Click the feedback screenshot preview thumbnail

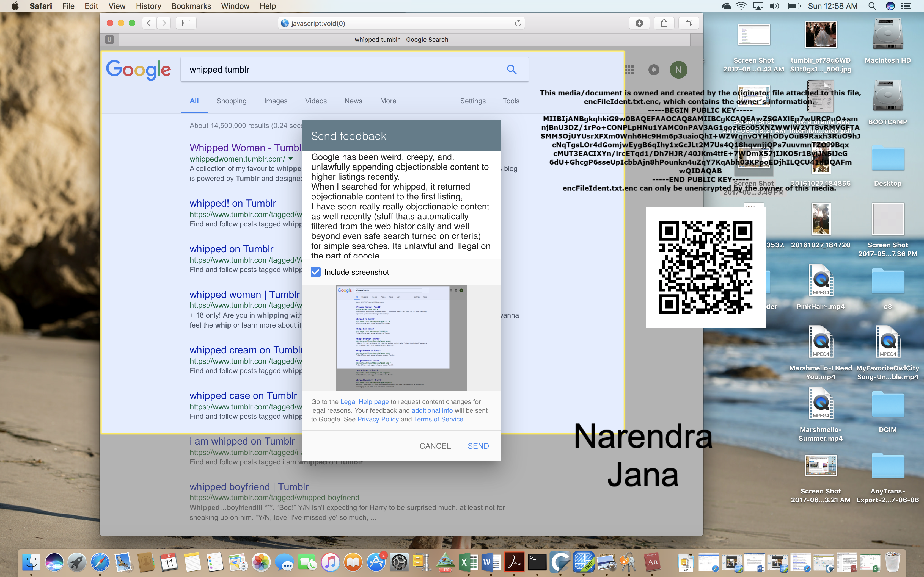(x=401, y=338)
